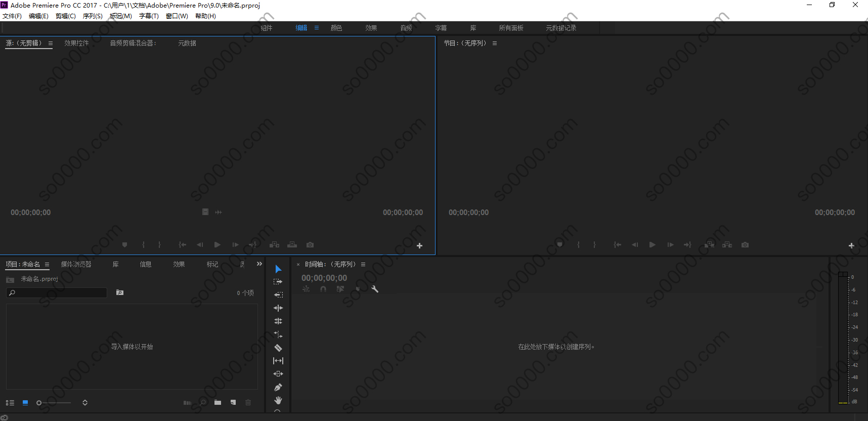868x421 pixels.
Task: Select the Pen tool
Action: [x=278, y=387]
